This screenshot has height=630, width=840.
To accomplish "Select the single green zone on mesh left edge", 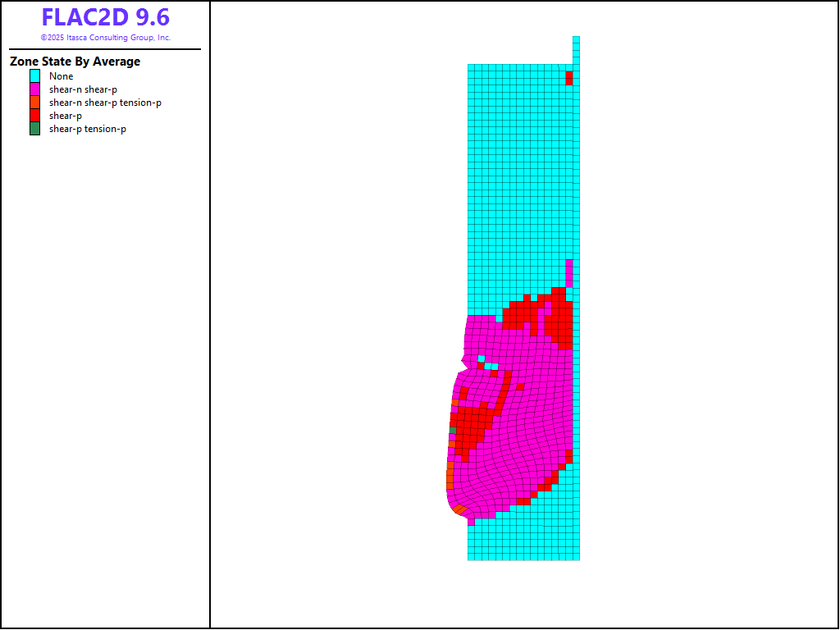I will [452, 430].
